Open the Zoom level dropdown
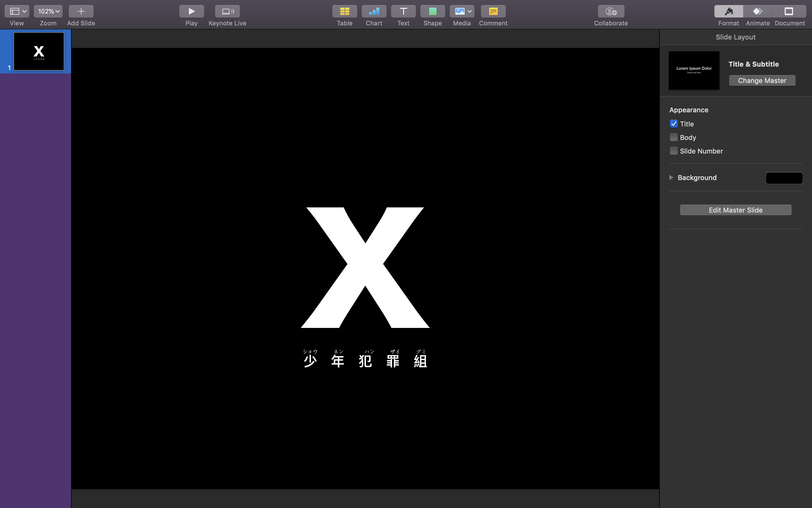Image resolution: width=812 pixels, height=508 pixels. [x=48, y=11]
